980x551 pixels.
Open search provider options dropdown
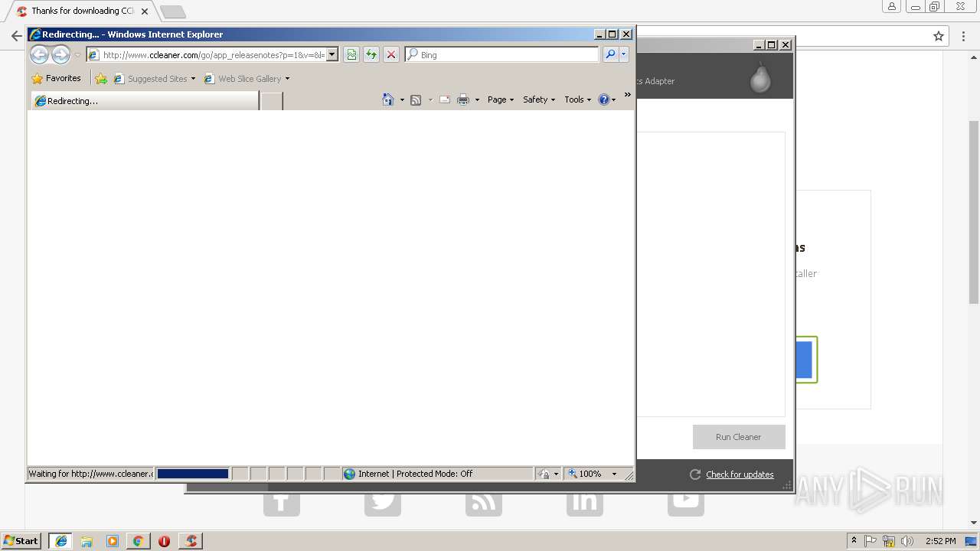click(624, 55)
